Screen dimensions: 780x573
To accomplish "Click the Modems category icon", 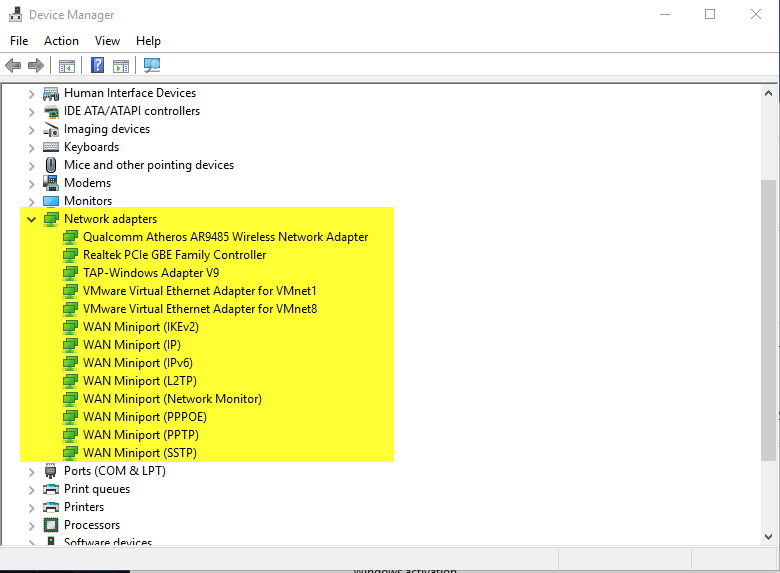I will 51,183.
